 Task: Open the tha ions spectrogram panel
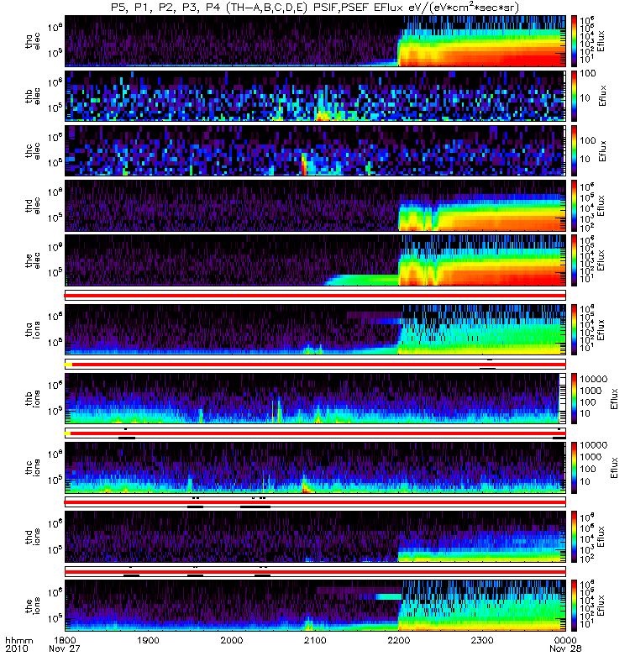315,329
